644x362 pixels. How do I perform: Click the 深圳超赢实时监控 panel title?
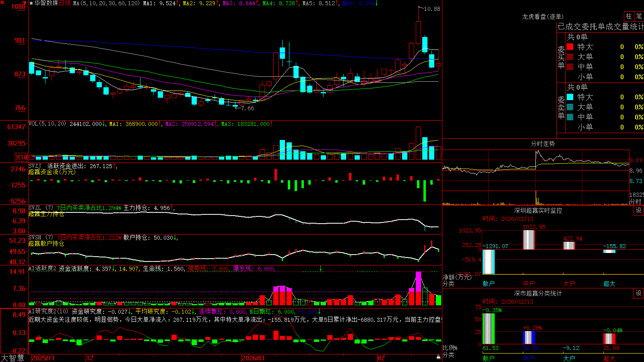[538, 210]
